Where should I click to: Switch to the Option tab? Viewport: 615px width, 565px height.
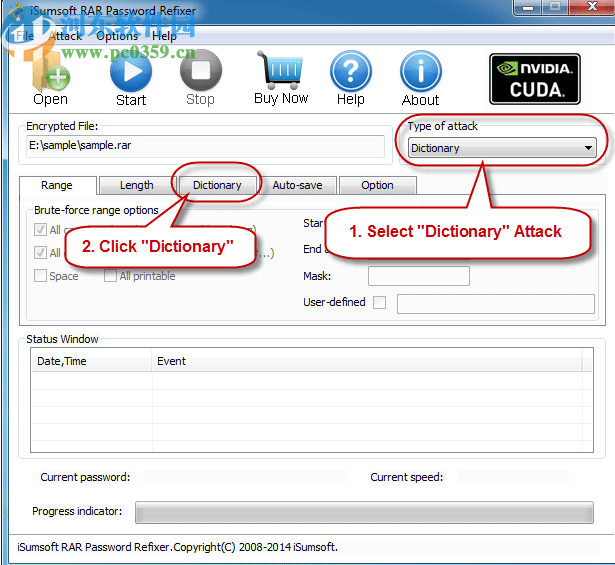pyautogui.click(x=377, y=185)
